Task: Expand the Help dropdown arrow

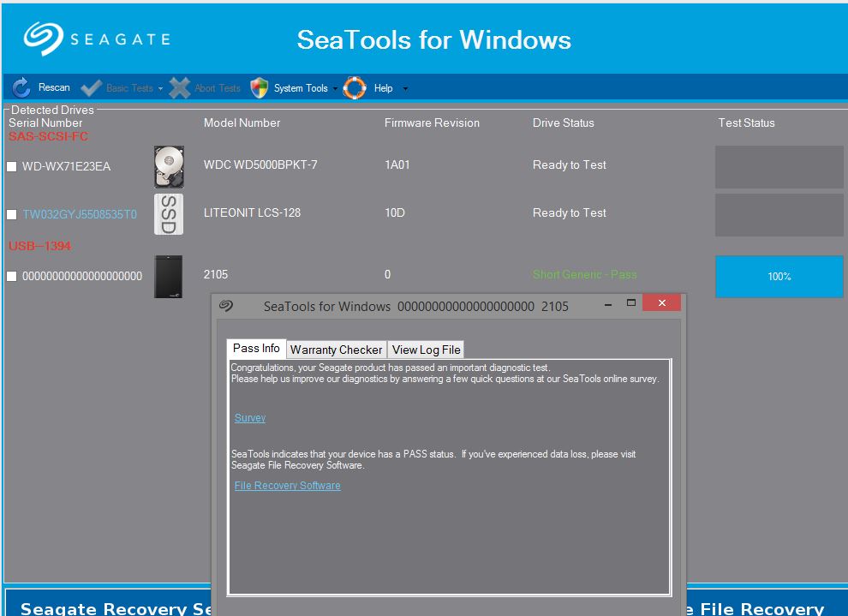Action: click(x=406, y=89)
